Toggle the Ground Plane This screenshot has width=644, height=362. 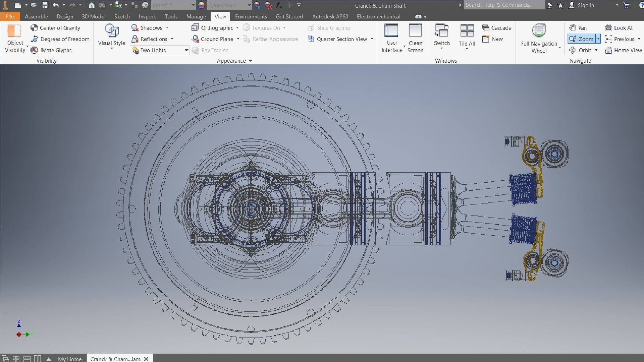(212, 39)
